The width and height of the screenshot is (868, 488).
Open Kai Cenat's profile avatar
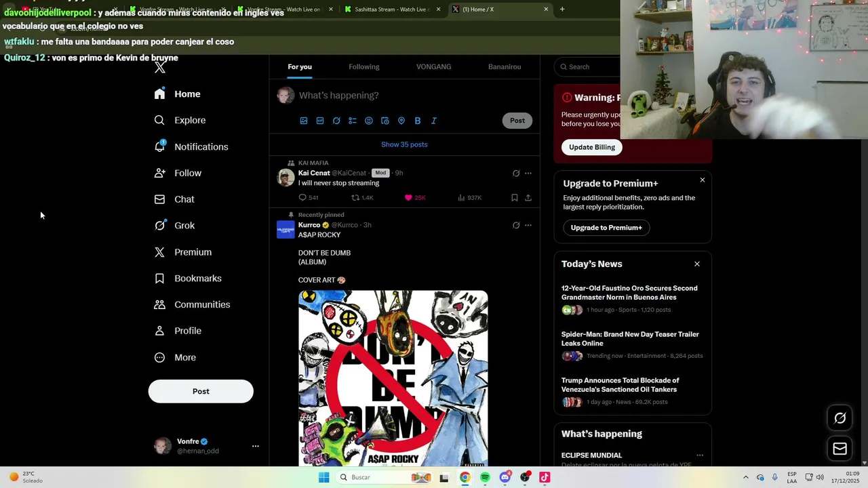(285, 178)
